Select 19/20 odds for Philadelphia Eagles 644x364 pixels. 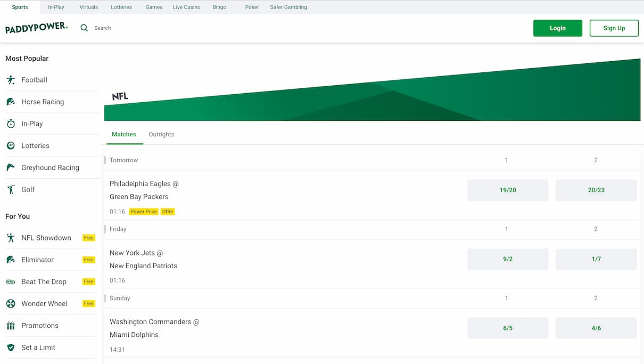click(x=507, y=189)
